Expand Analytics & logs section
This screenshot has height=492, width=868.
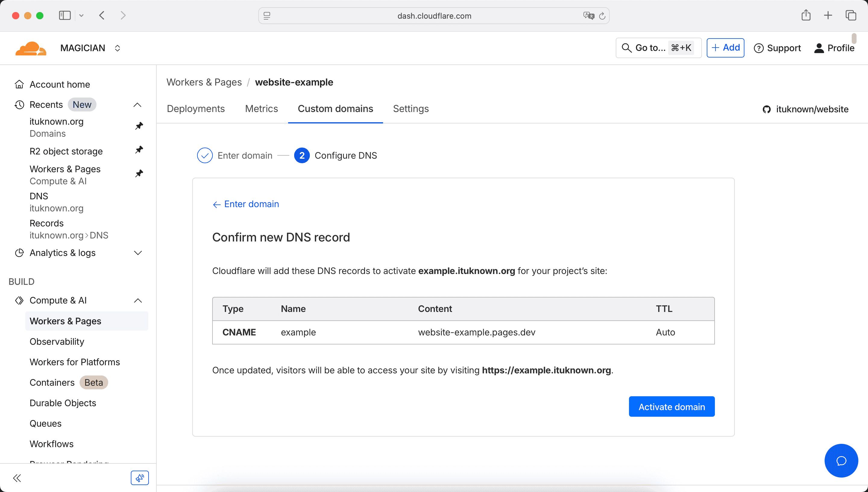[x=138, y=253]
